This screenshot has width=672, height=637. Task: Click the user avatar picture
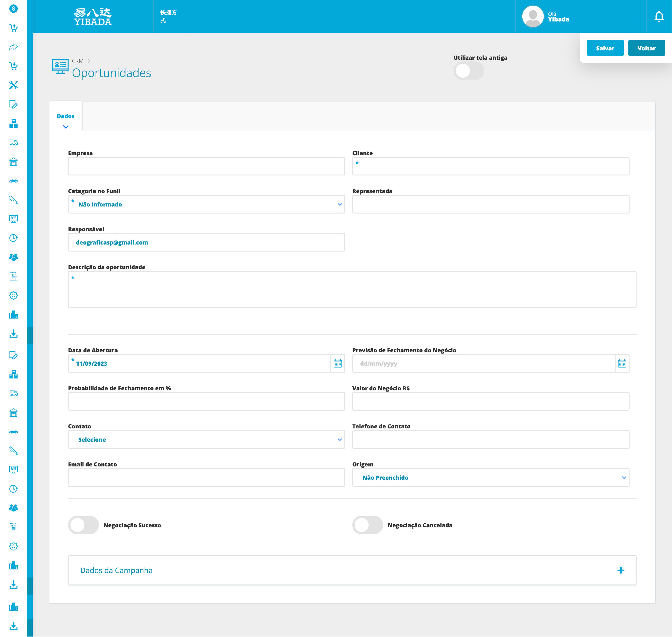[x=533, y=16]
